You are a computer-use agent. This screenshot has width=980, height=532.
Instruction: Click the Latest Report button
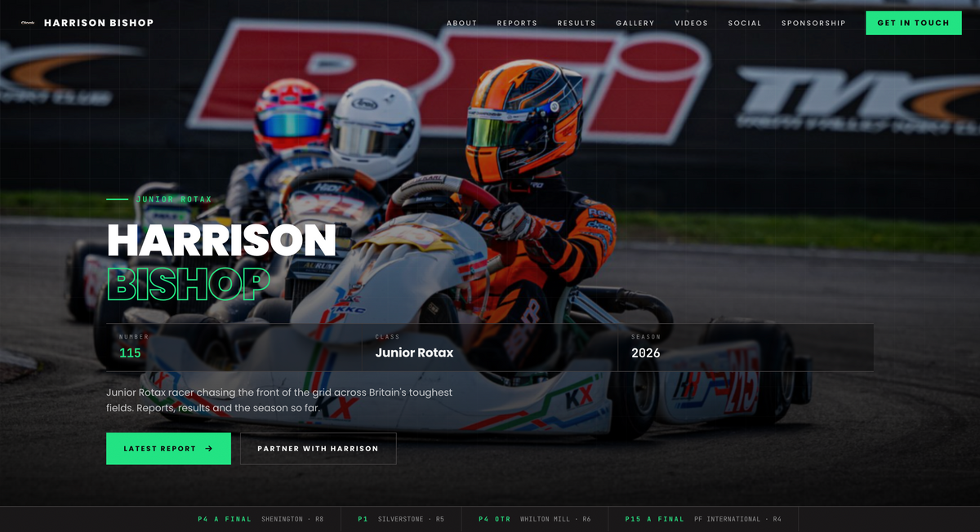point(168,449)
